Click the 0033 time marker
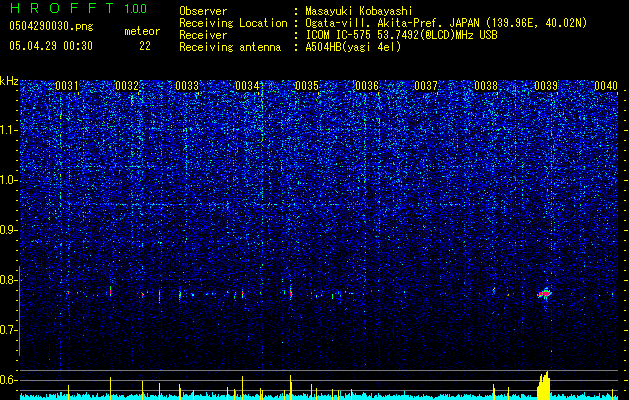The height and width of the screenshot is (400, 629). [187, 86]
